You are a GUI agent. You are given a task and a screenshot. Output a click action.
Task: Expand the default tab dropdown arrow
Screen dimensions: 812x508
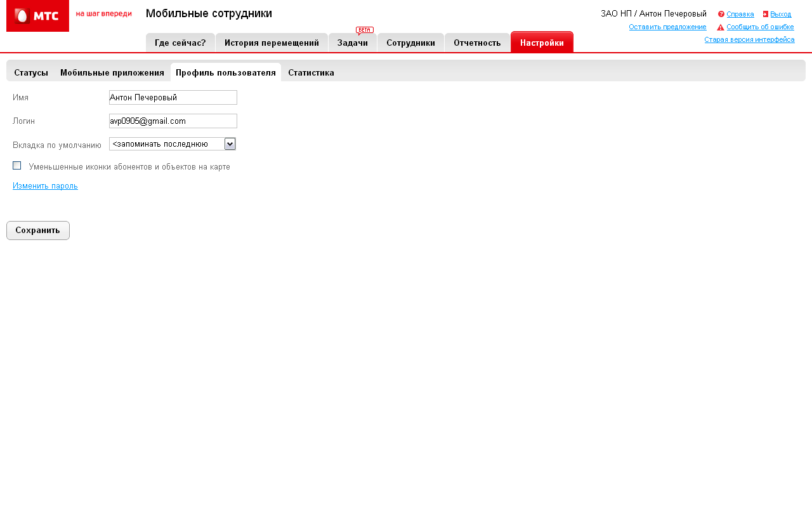pyautogui.click(x=230, y=144)
